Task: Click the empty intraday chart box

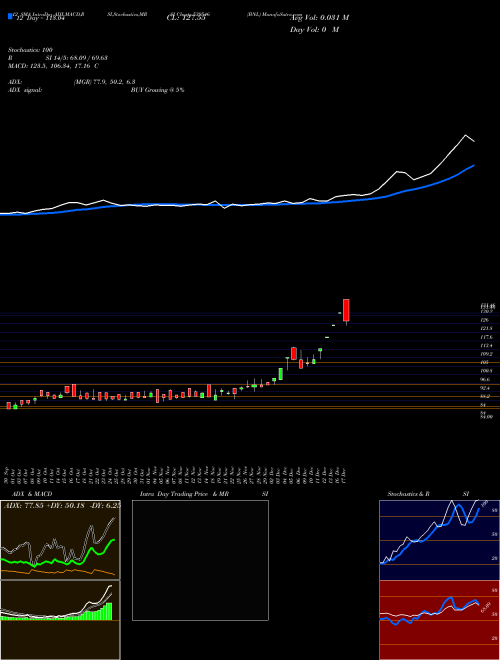Action: point(200,560)
